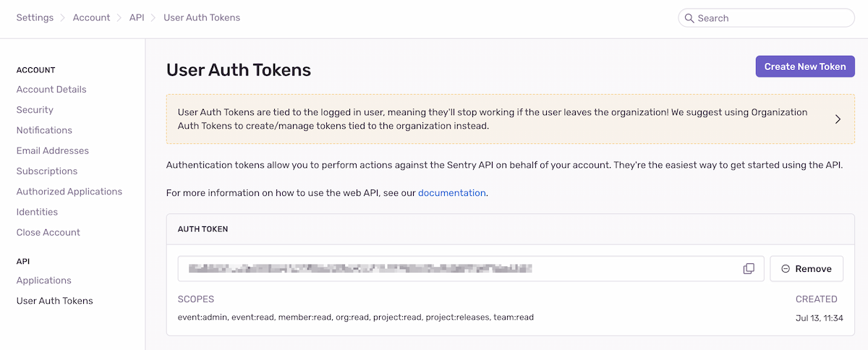Screen dimensions: 868x350
Task: Open Notifications settings page
Action: pyautogui.click(x=44, y=130)
